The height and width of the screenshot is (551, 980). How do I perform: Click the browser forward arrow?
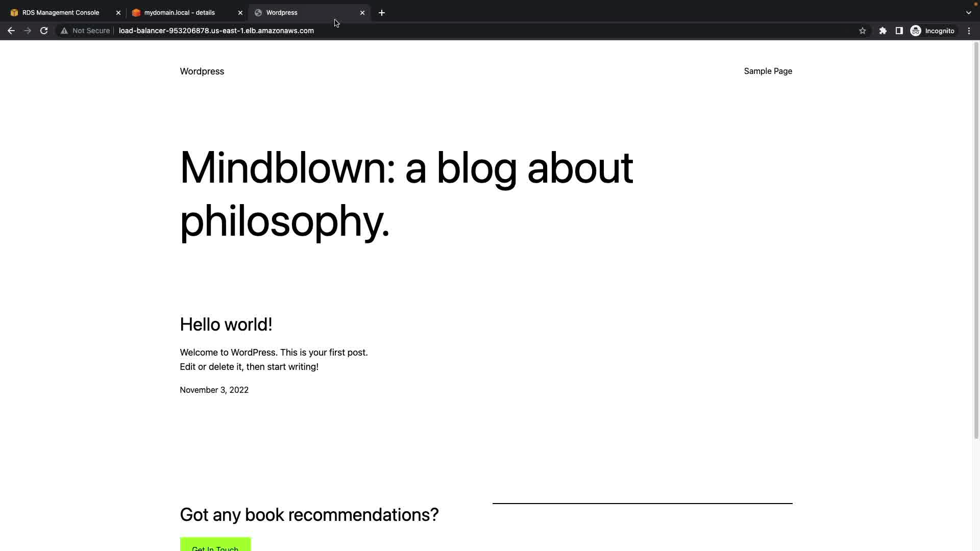(28, 31)
